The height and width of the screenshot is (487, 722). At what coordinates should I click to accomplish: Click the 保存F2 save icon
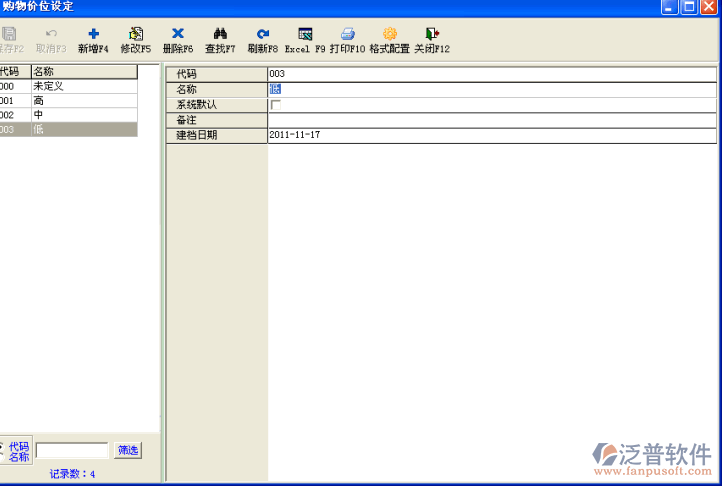9,34
